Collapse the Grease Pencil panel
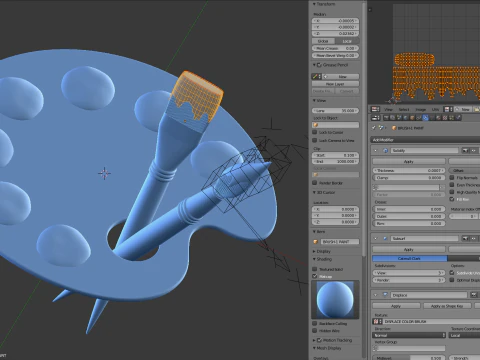This screenshot has height=360, width=480. click(314, 65)
